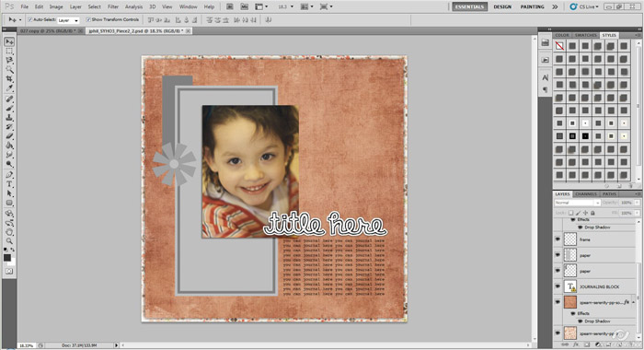
Task: Select the Crop tool
Action: tap(9, 78)
